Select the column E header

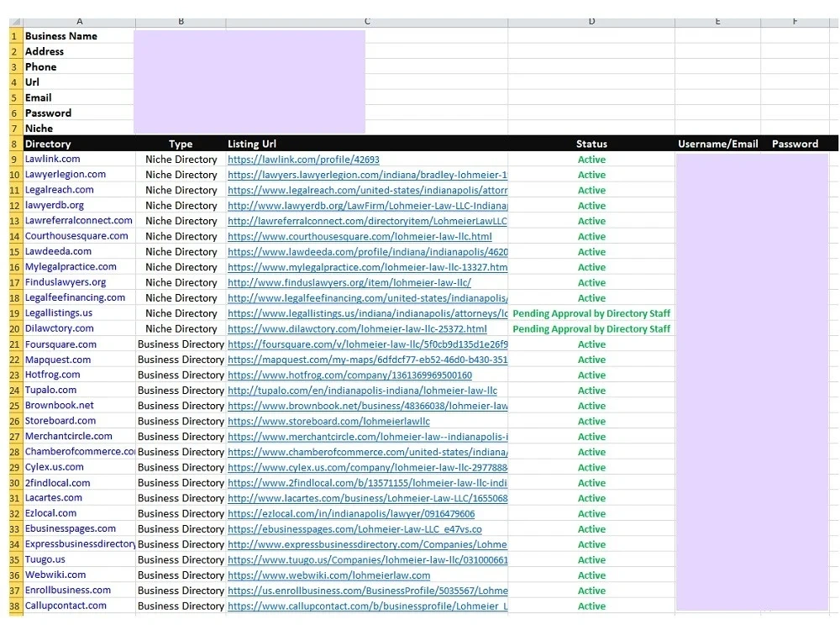(718, 22)
